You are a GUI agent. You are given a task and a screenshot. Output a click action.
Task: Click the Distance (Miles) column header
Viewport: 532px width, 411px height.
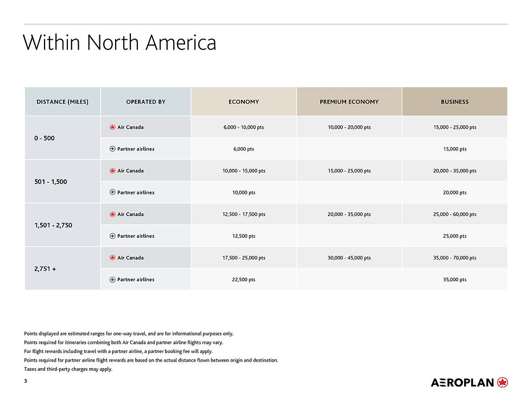pyautogui.click(x=62, y=102)
